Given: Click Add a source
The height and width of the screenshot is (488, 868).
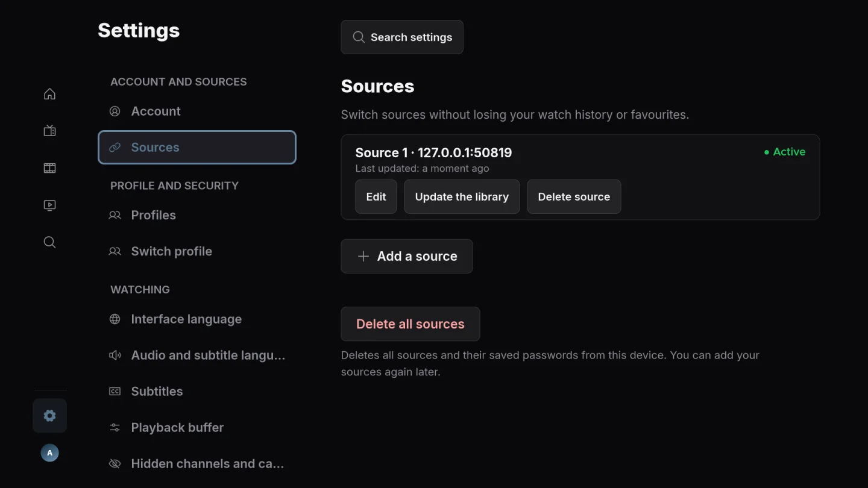Looking at the screenshot, I should pos(407,256).
